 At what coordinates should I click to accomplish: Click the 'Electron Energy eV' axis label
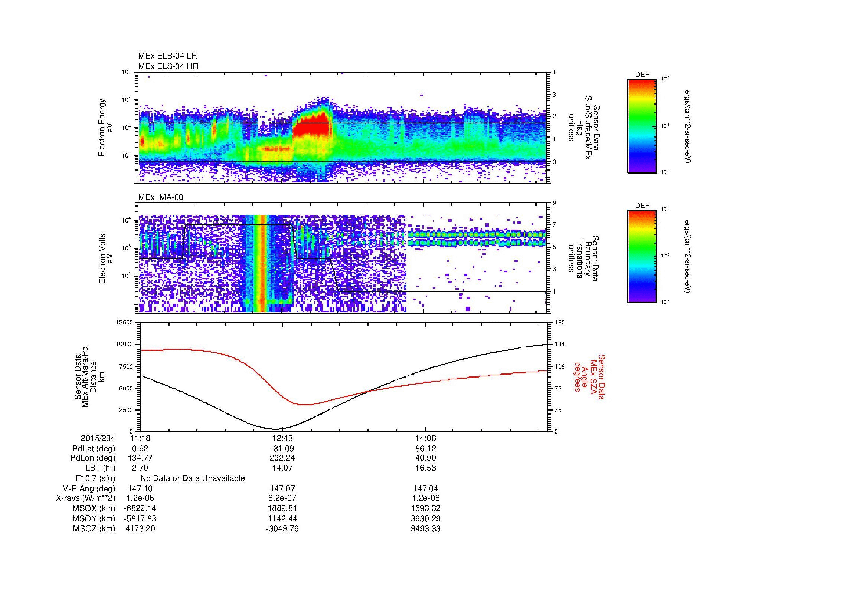coord(105,128)
